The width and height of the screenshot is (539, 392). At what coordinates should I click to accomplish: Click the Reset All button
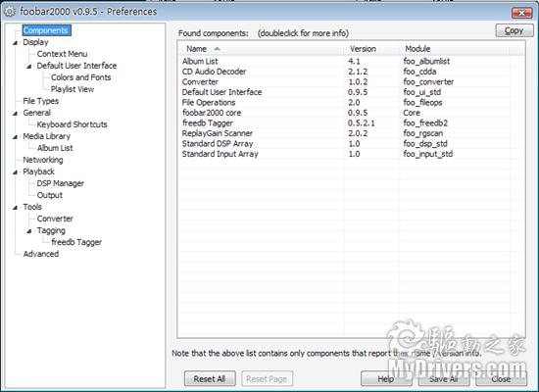210,378
